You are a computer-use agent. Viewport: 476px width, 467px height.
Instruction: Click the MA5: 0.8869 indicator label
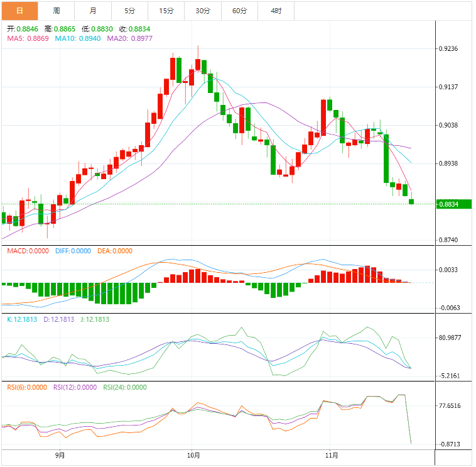pyautogui.click(x=28, y=39)
